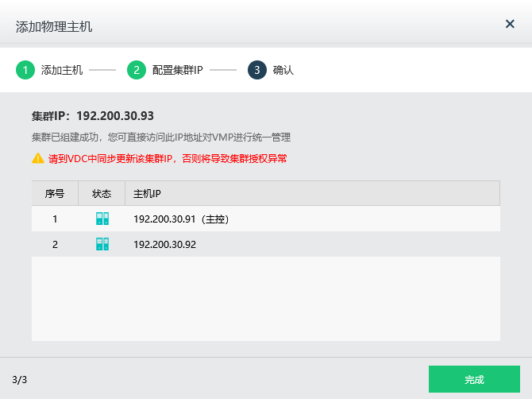Click the 序号 column header
This screenshot has width=532, height=399.
pos(55,193)
